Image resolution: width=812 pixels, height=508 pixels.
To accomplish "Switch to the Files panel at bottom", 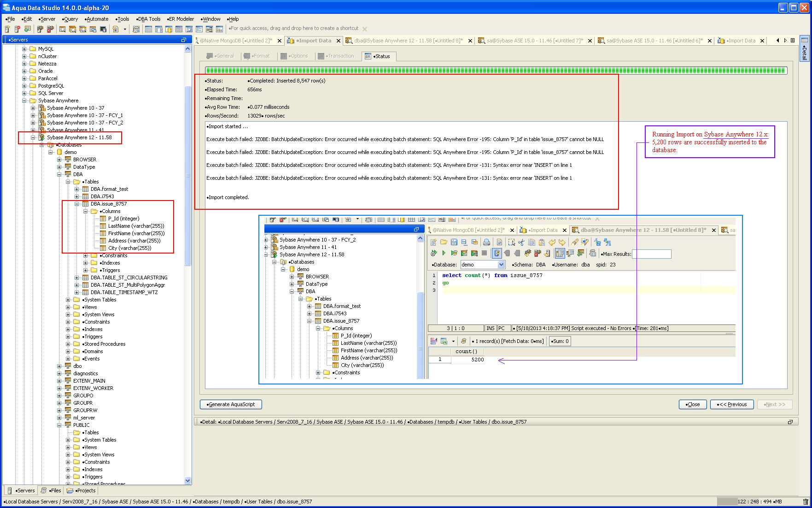I will click(51, 490).
